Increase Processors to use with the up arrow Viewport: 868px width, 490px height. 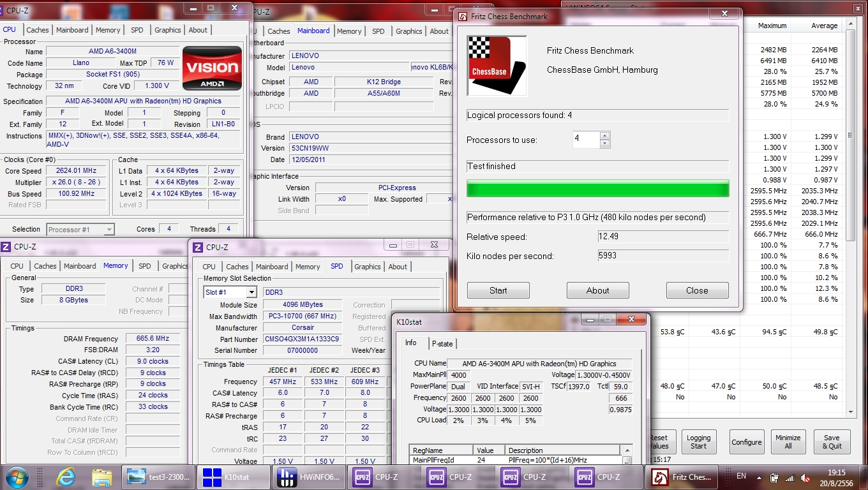(x=605, y=136)
